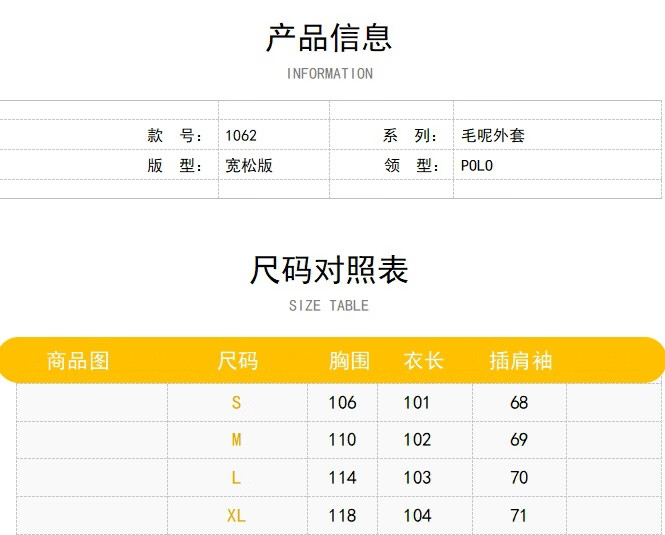Click the size M row label

[x=236, y=440]
